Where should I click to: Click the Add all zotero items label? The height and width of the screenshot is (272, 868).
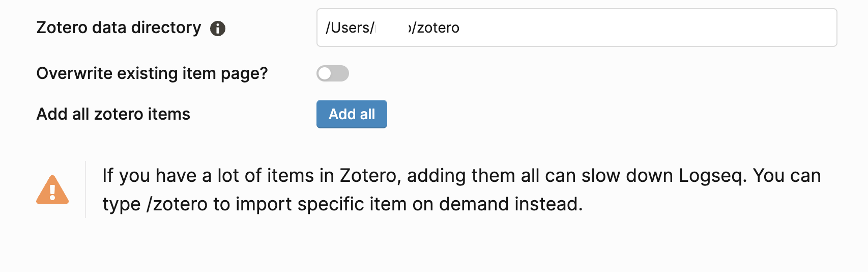[113, 114]
